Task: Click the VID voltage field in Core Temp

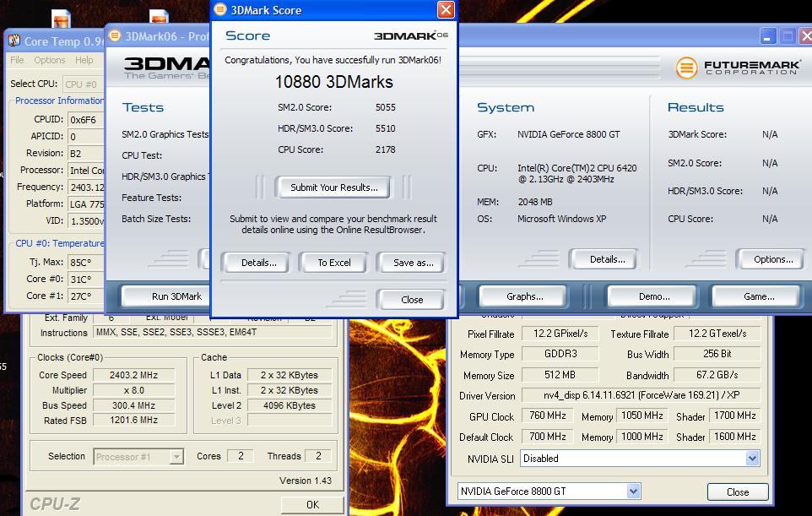Action: [86, 221]
